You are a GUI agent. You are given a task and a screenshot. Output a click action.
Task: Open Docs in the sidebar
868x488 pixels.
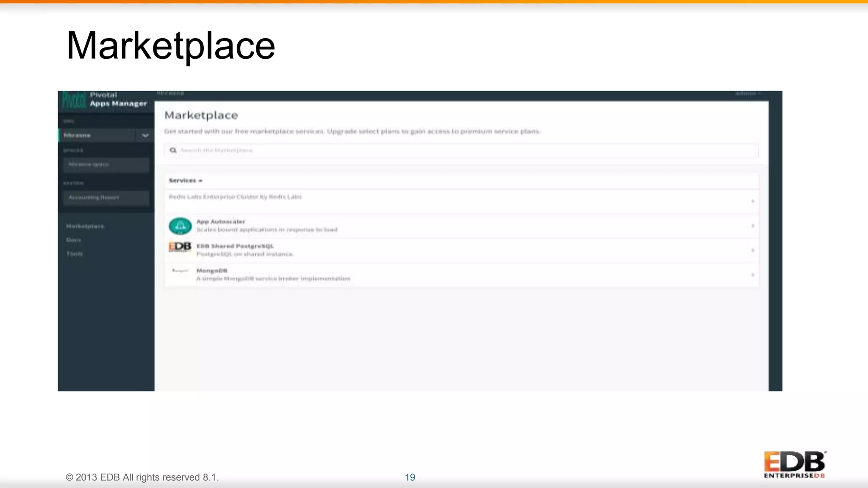coord(73,240)
